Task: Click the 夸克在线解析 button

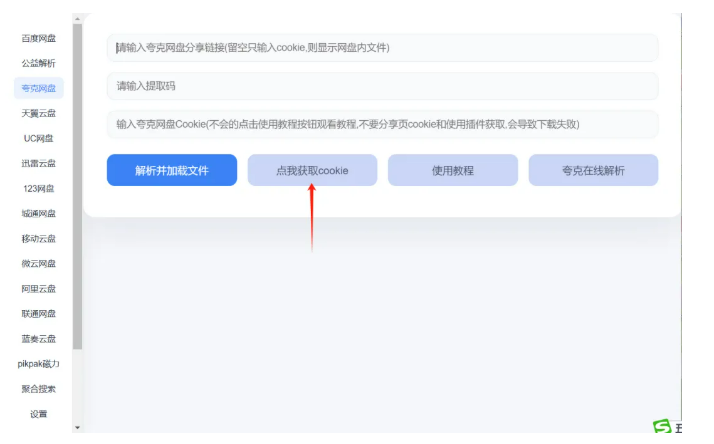Action: tap(593, 170)
